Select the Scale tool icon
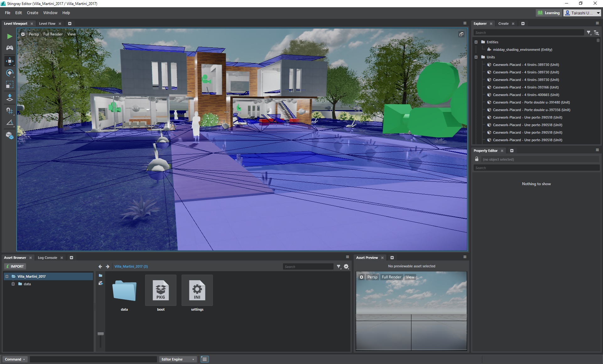This screenshot has width=603, height=364. coord(10,85)
